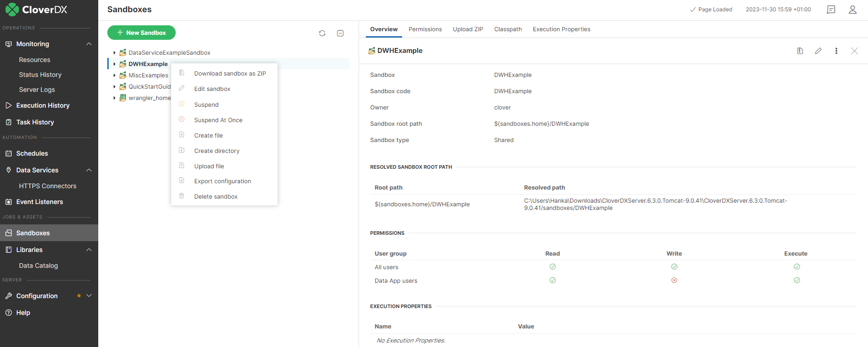Select Download sandbox as ZIP menu entry
This screenshot has width=868, height=347.
230,74
